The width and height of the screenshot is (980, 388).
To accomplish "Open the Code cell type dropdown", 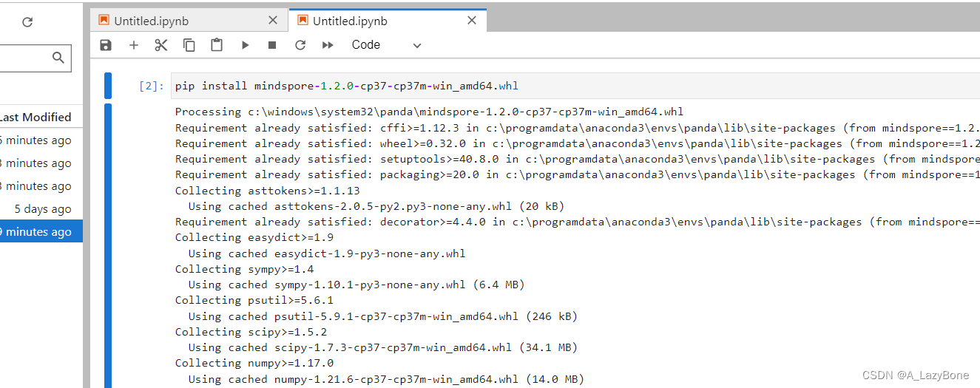I will [x=386, y=45].
